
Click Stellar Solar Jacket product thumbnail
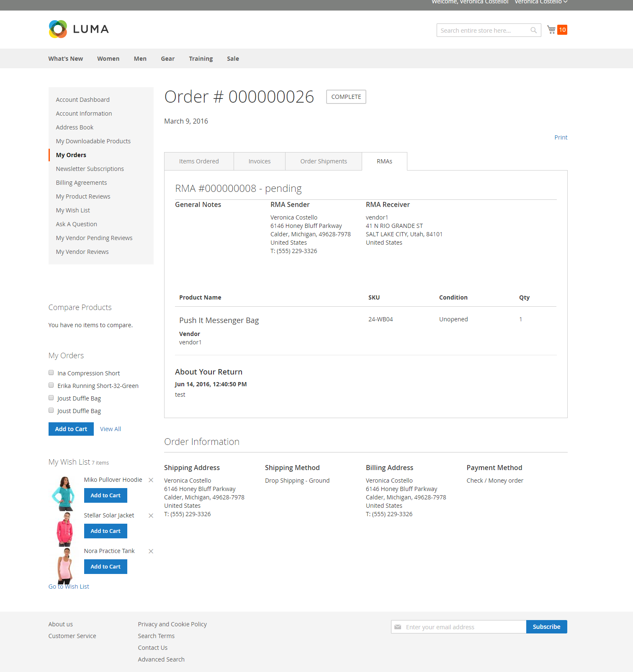click(65, 529)
